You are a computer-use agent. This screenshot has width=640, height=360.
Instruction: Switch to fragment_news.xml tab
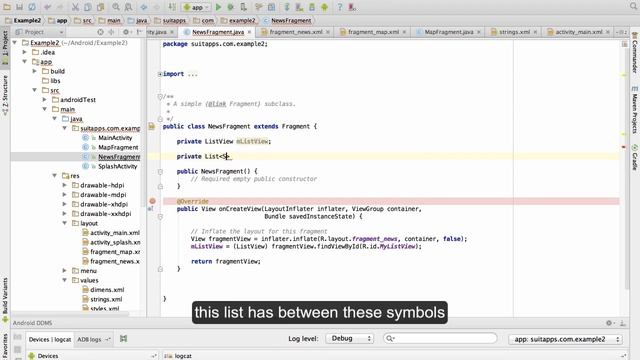296,32
